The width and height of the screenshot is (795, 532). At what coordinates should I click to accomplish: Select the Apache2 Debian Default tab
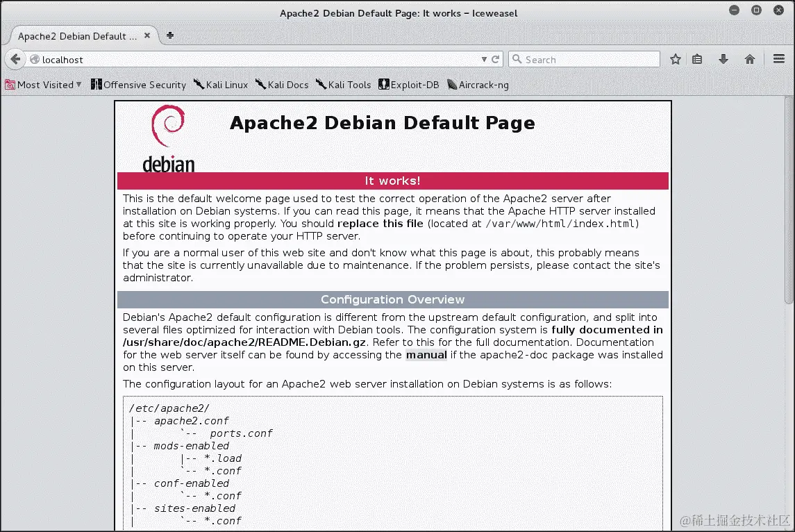coord(77,36)
